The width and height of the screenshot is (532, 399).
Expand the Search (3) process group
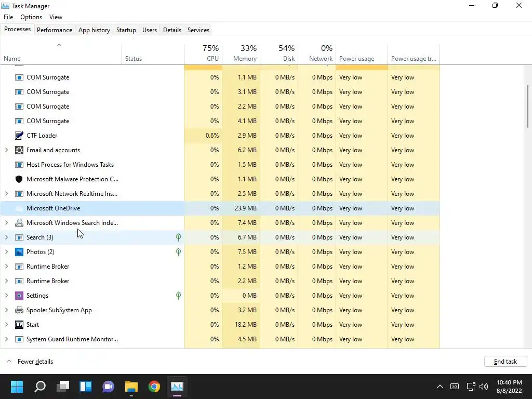[x=6, y=237]
